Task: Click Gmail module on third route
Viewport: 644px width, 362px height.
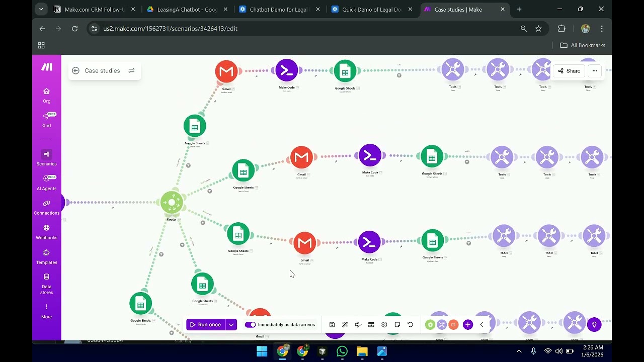Action: [304, 243]
